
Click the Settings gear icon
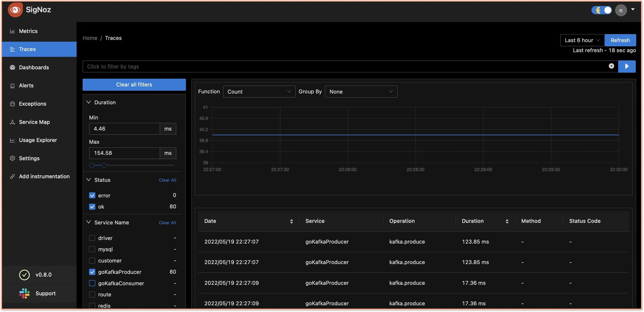click(12, 158)
